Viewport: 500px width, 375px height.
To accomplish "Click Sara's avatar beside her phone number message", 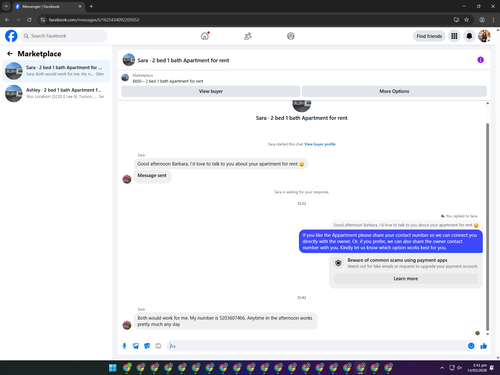I will [127, 325].
